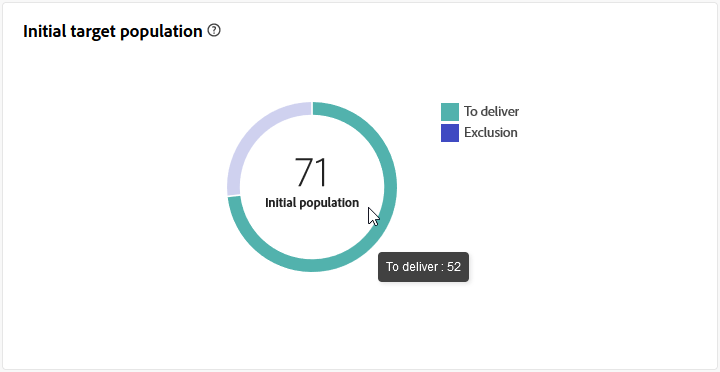Open the help icon beside Initial target population
Screen dimensions: 720x372
pos(214,31)
